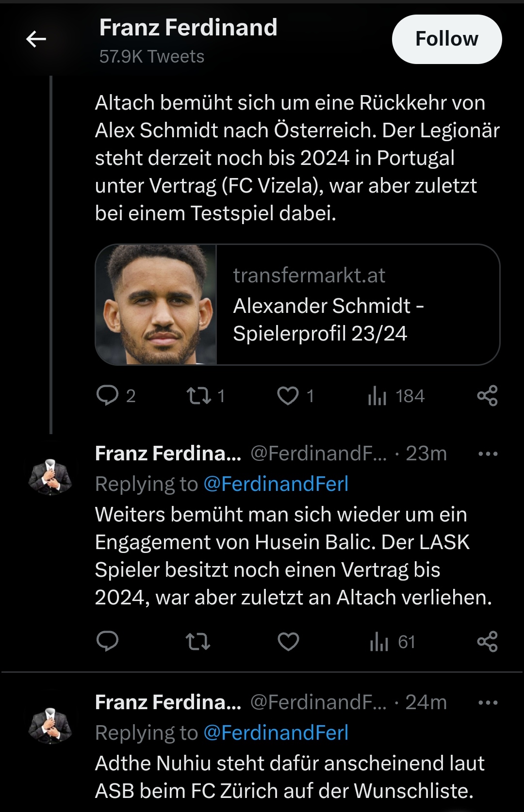Reply to the Husein Balic tweet

[x=107, y=642]
